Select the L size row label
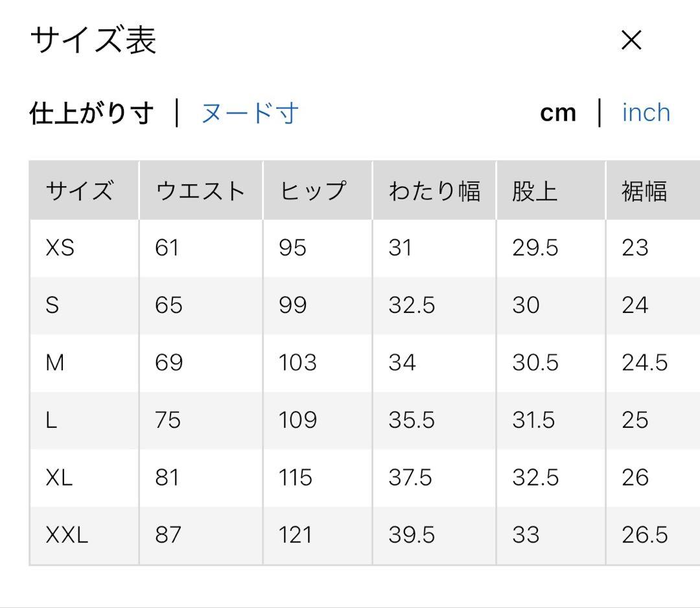 click(x=51, y=420)
